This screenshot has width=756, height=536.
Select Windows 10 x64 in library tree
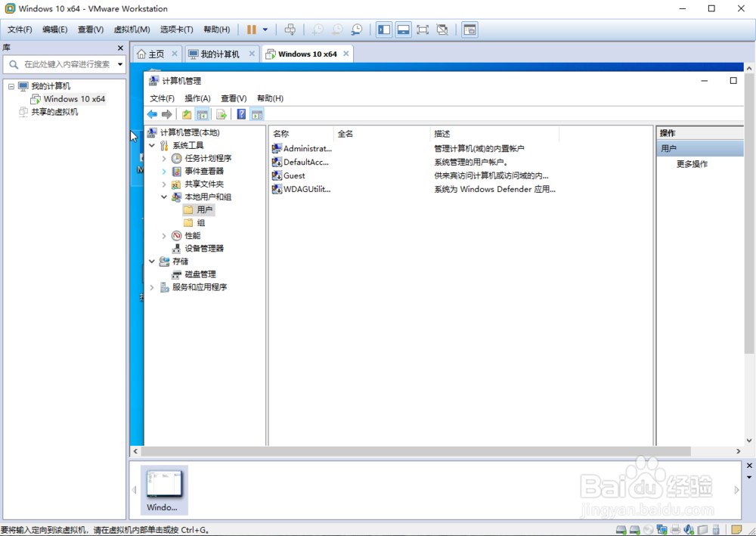pos(74,99)
